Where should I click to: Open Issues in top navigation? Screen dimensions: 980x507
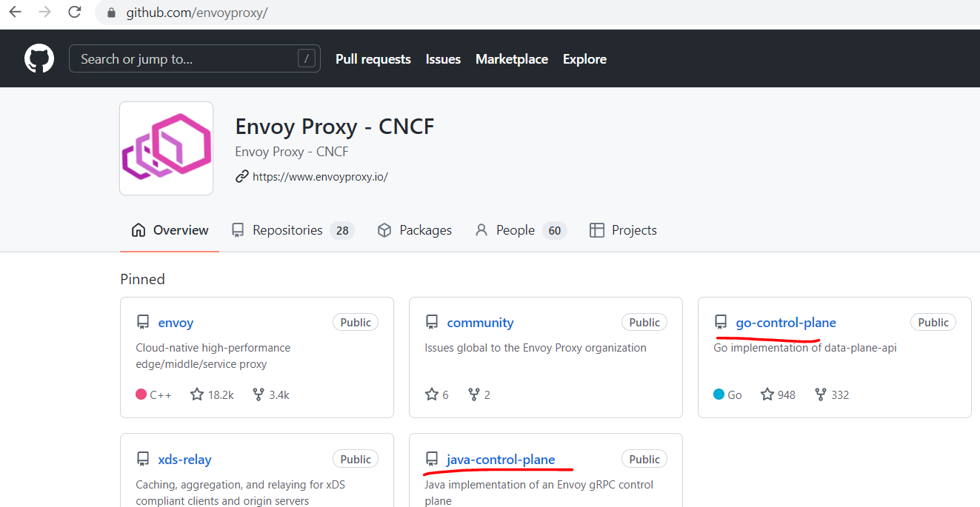click(x=443, y=59)
